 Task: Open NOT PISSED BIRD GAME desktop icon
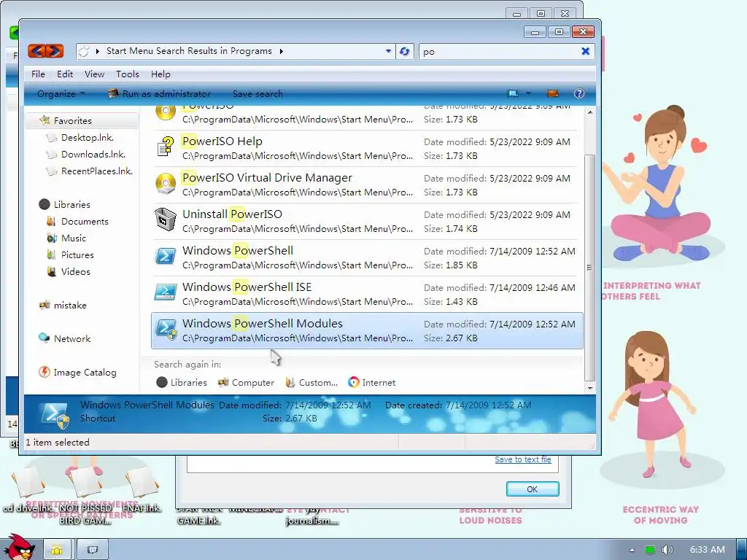coord(85,497)
